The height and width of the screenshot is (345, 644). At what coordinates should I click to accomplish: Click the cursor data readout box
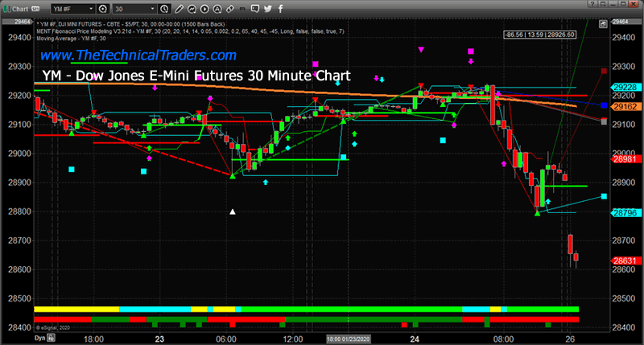pyautogui.click(x=539, y=35)
